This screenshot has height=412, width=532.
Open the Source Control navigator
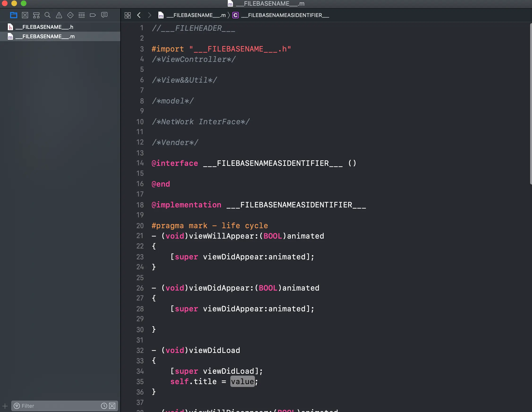pos(25,15)
